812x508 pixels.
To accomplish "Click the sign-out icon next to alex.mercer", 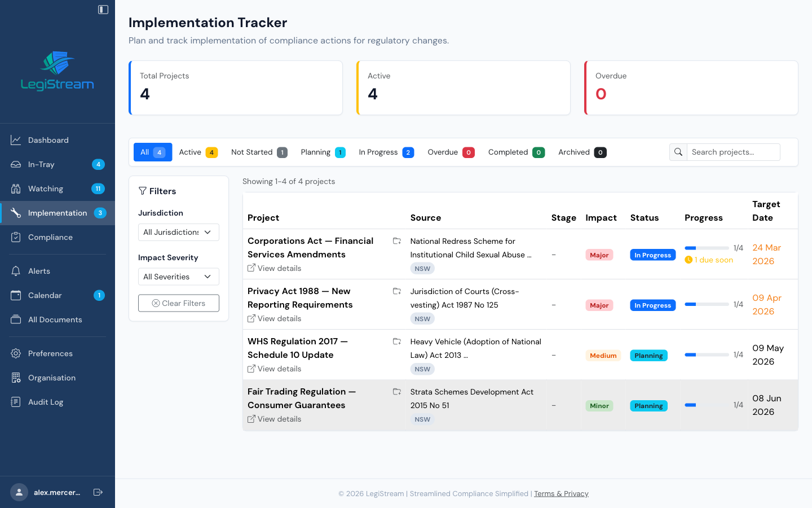I will coord(98,492).
